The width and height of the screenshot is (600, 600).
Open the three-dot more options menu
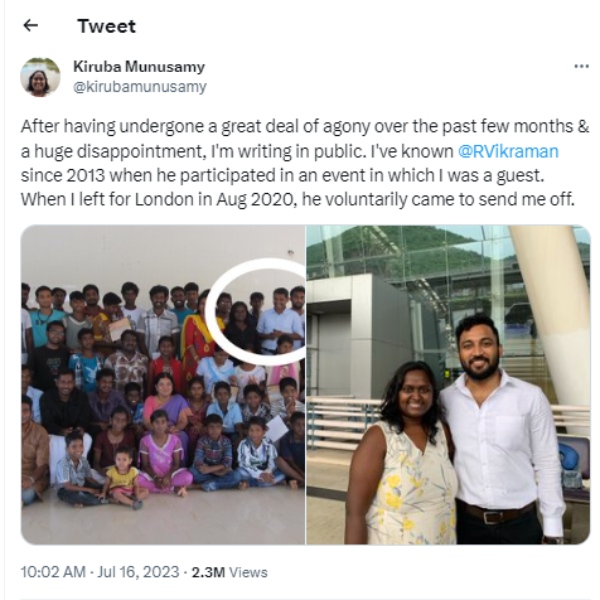coord(581,67)
